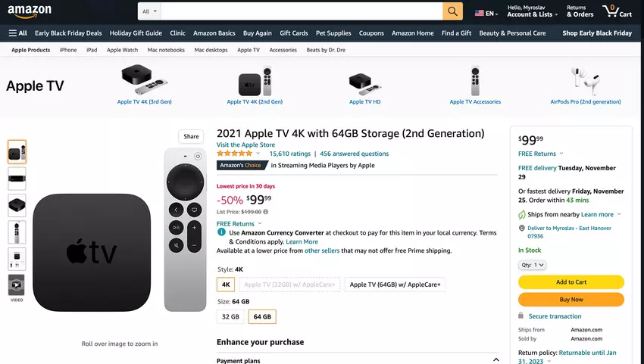Viewport: 644px width, 364px height.
Task: Click the Add to Cart button
Action: [x=571, y=282]
